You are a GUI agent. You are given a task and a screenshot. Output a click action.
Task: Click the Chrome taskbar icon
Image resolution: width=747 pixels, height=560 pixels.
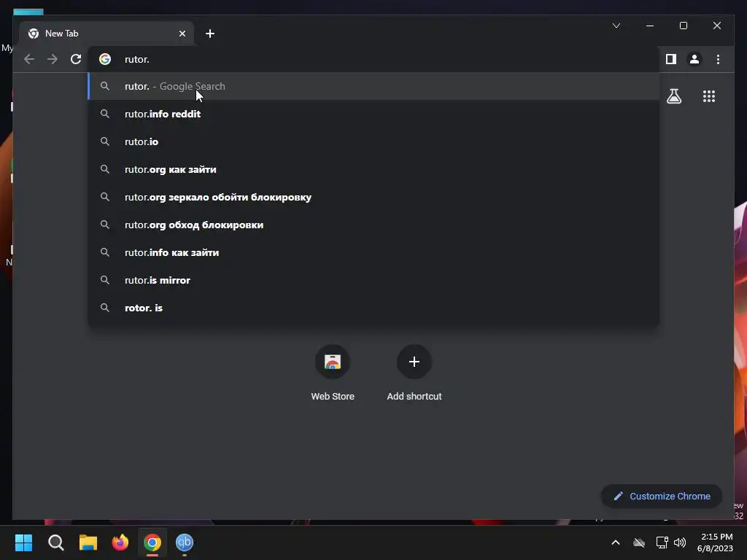pos(152,542)
